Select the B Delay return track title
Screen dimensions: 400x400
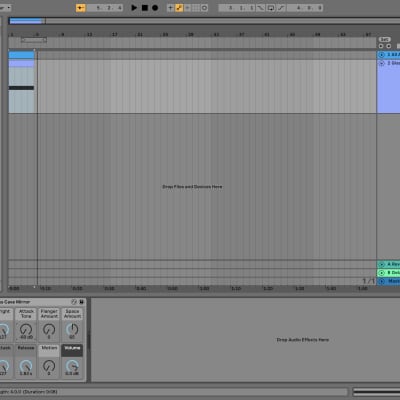click(x=393, y=273)
